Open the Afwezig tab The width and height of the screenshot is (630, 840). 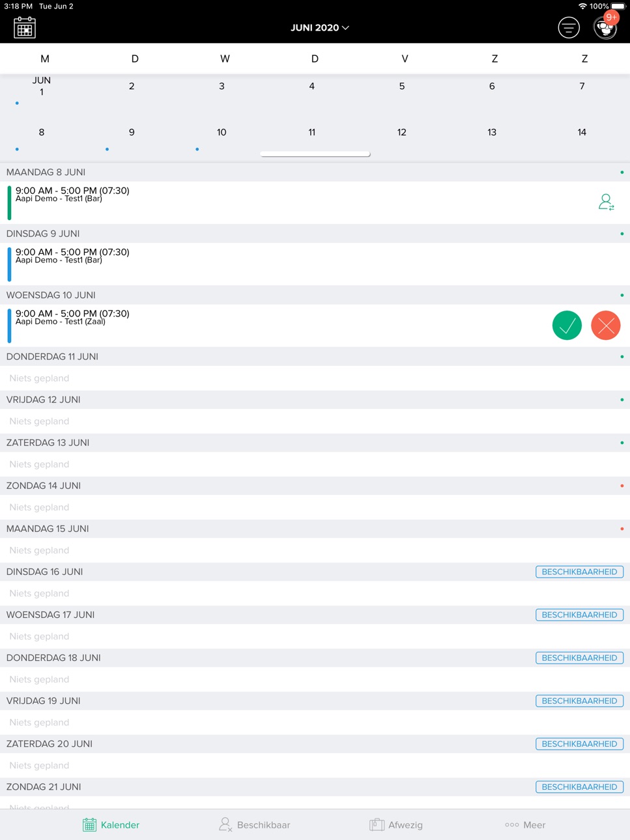(x=396, y=825)
